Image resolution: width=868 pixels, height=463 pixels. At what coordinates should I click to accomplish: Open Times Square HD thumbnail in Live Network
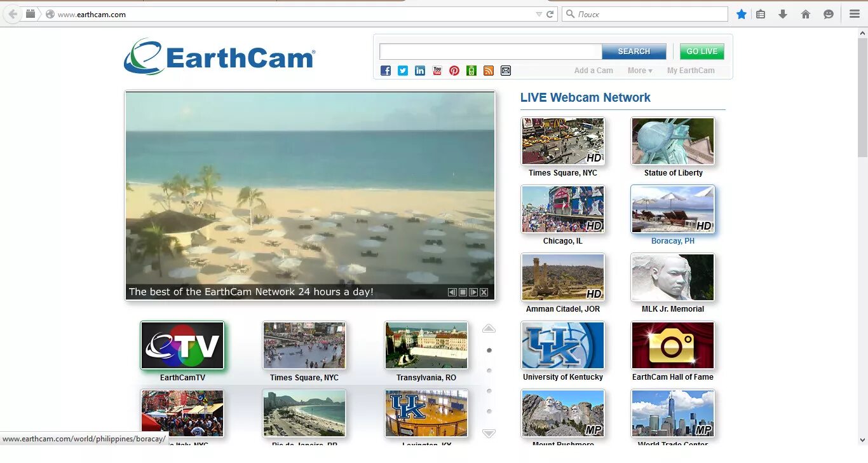pyautogui.click(x=563, y=141)
